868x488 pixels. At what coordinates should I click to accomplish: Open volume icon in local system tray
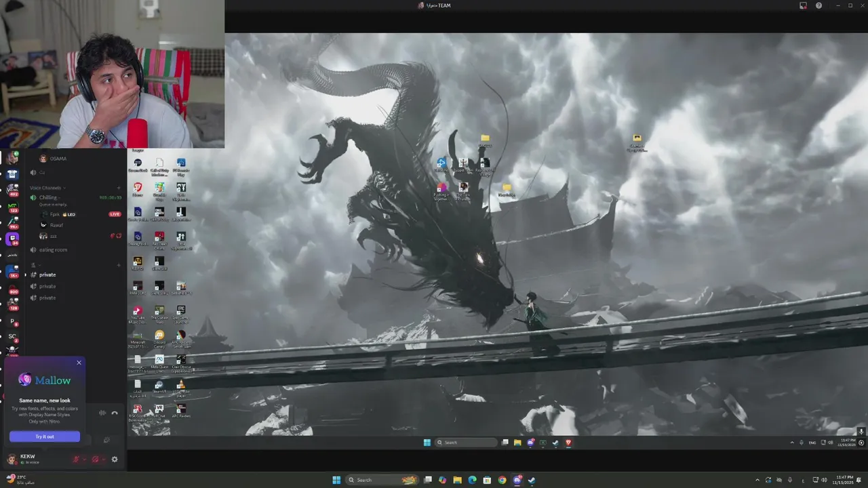[x=824, y=480]
